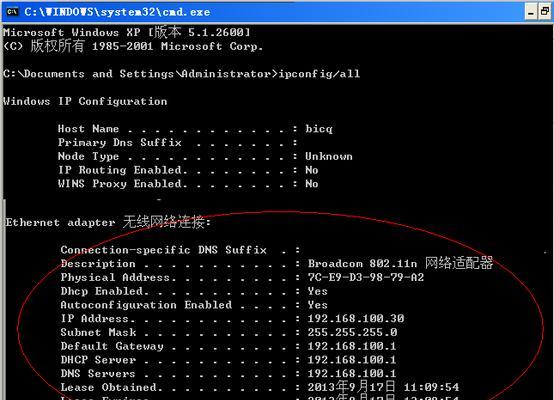Click the Lease Obtained timestamp 11:09:54
Image resolution: width=554 pixels, height=400 pixels.
tap(431, 387)
